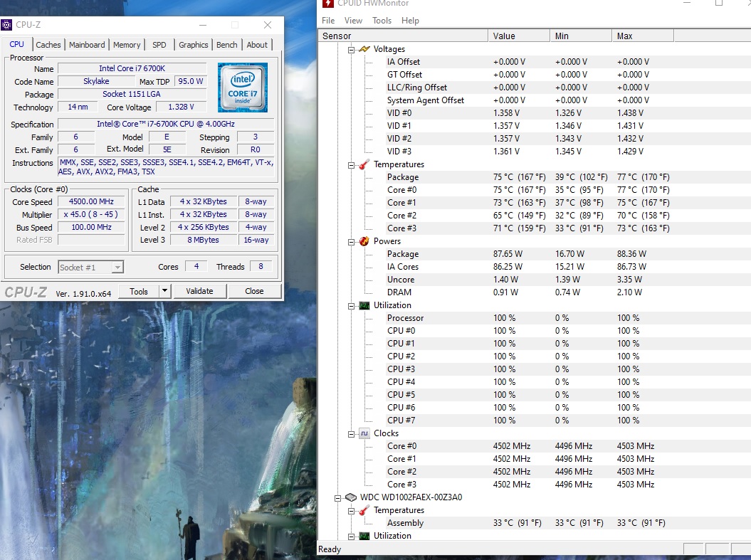751x560 pixels.
Task: Click the 87.65 W package power value
Action: coord(508,254)
